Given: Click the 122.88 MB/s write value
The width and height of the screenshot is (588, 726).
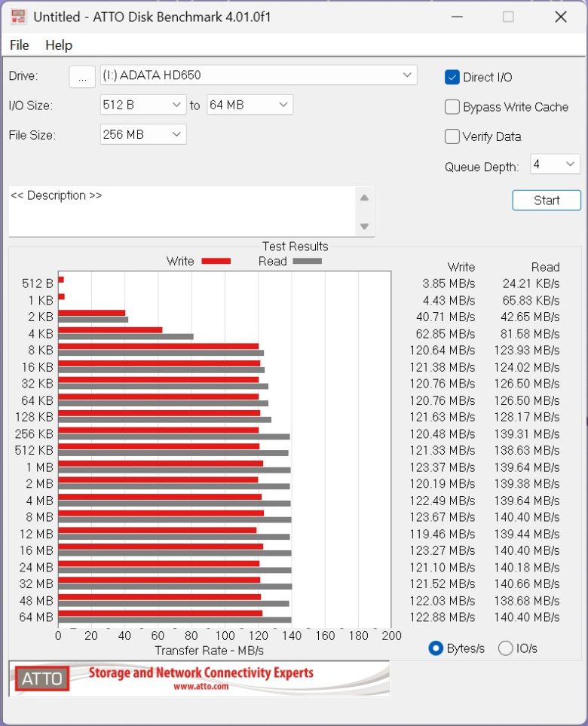Looking at the screenshot, I should (443, 617).
